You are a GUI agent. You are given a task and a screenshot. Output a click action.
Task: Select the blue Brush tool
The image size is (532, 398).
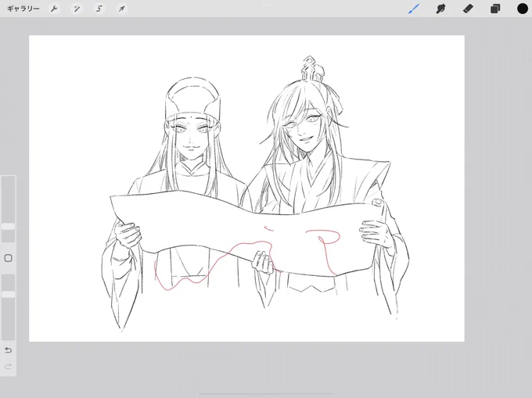pyautogui.click(x=414, y=9)
